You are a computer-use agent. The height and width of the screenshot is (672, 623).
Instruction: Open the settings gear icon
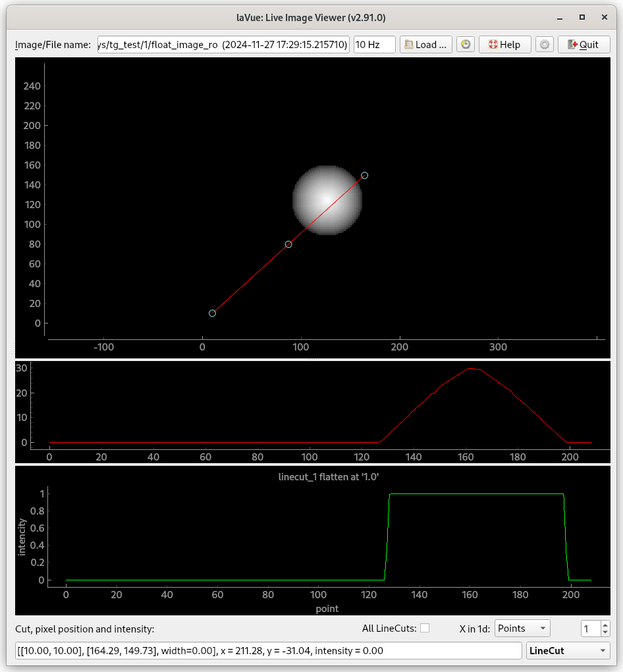point(544,44)
